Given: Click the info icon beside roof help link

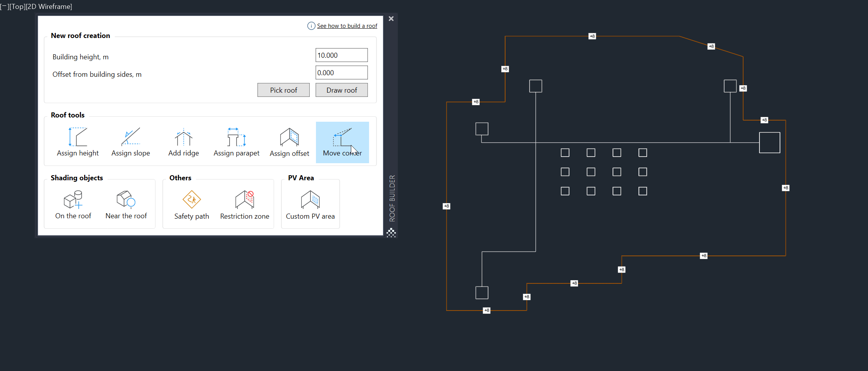Looking at the screenshot, I should 311,26.
